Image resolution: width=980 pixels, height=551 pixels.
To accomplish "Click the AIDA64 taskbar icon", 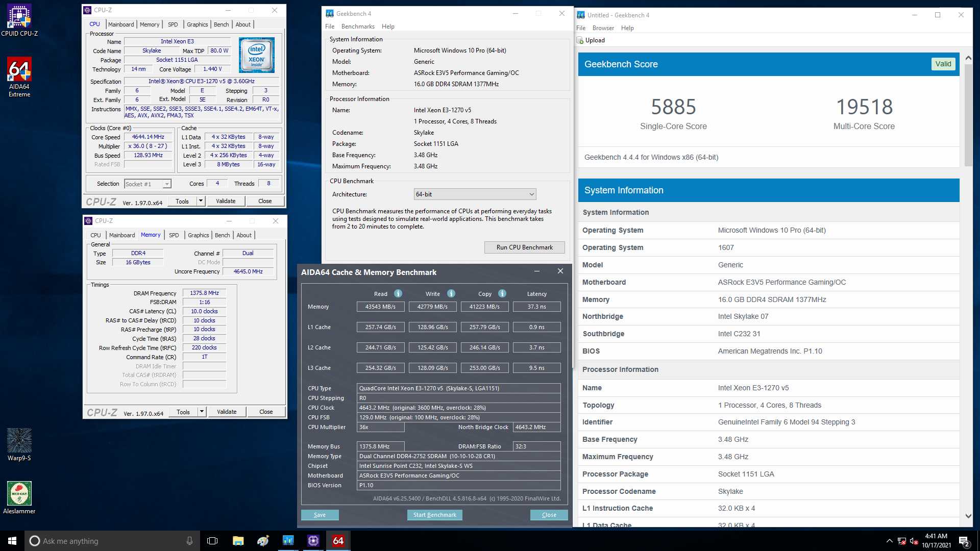I will (338, 541).
